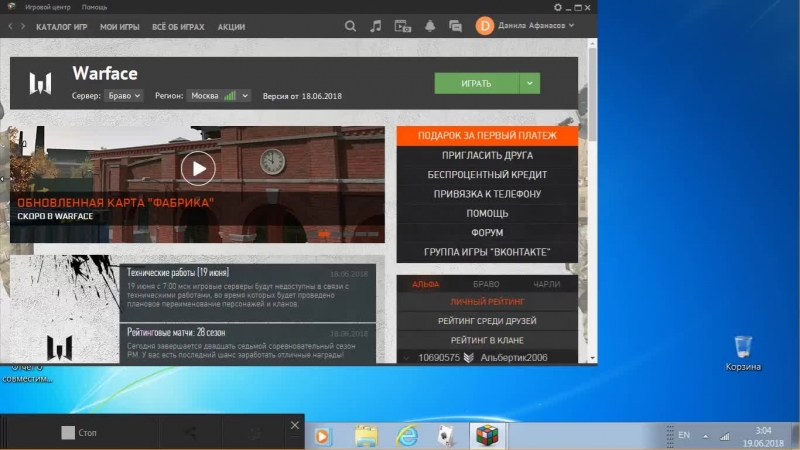800x450 pixels.
Task: Click ПОДАРОК ЗА ПЕРВЫЙ ПЛАТЕЖ
Action: [487, 136]
